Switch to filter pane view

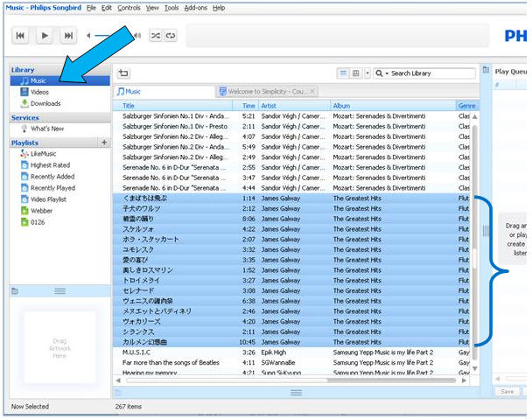coord(355,73)
